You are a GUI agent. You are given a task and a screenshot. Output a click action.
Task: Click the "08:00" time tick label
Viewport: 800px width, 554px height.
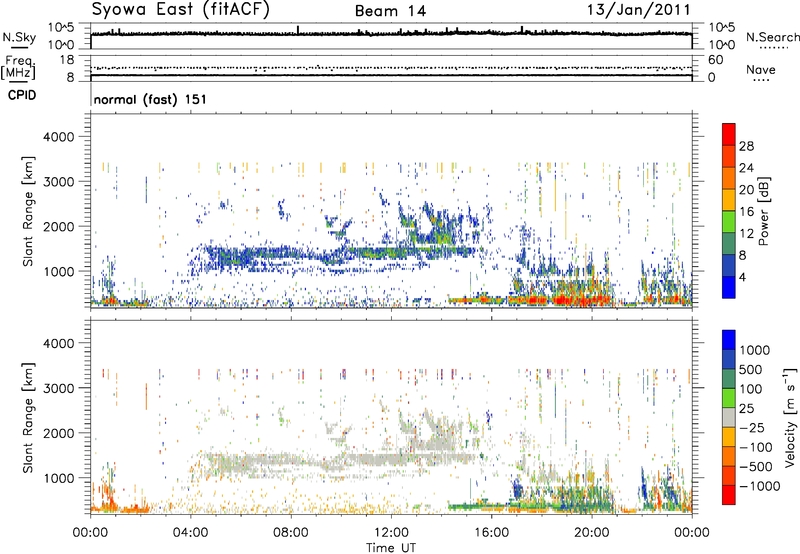point(291,533)
